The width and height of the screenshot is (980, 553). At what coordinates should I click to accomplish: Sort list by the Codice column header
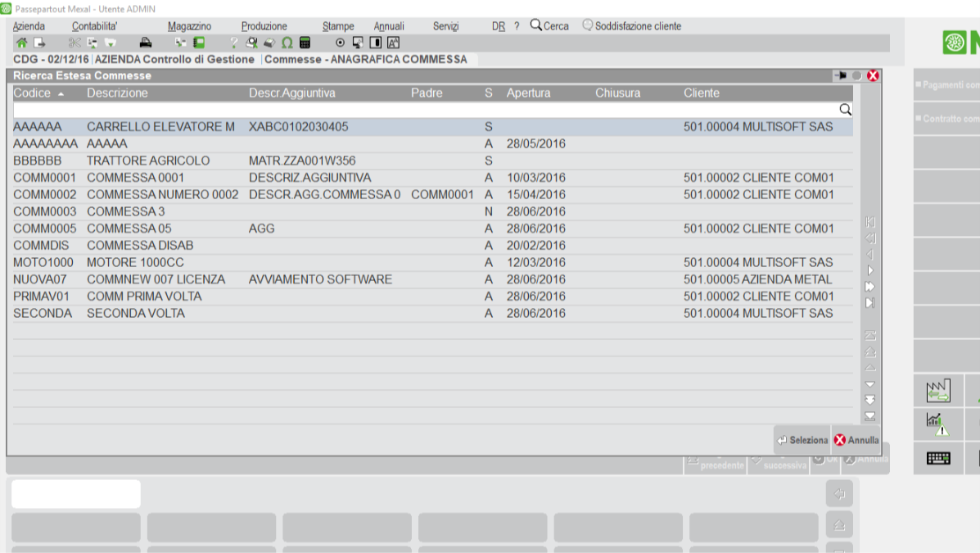point(33,93)
